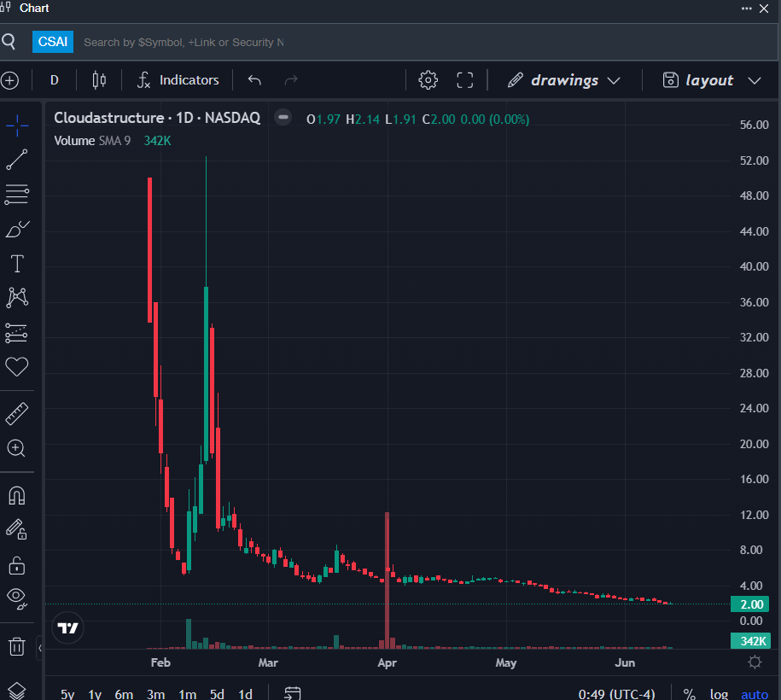Click the Cloudastructure symbol title
The width and height of the screenshot is (781, 700).
click(157, 118)
